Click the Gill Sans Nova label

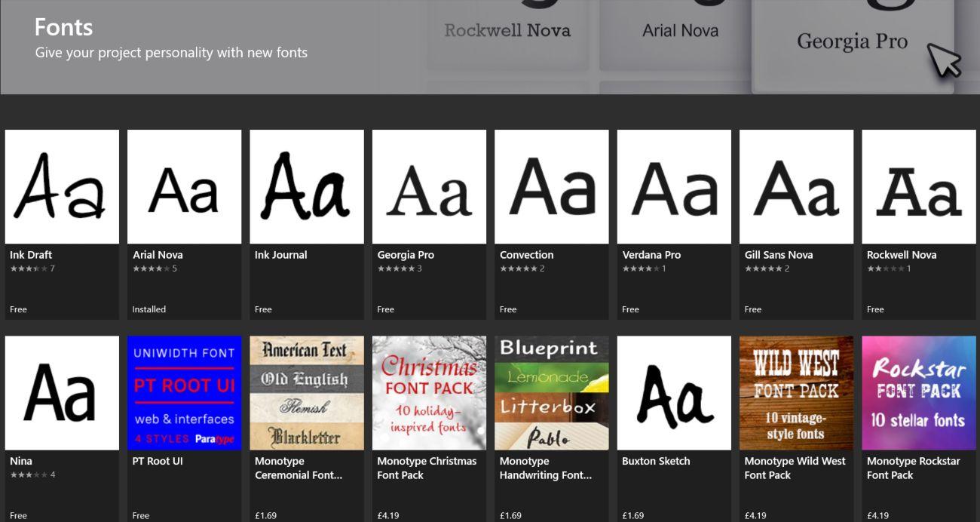(779, 255)
